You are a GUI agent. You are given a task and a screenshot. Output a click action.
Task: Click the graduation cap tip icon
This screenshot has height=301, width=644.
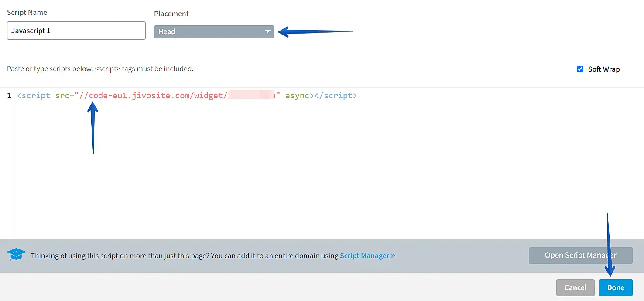[17, 255]
